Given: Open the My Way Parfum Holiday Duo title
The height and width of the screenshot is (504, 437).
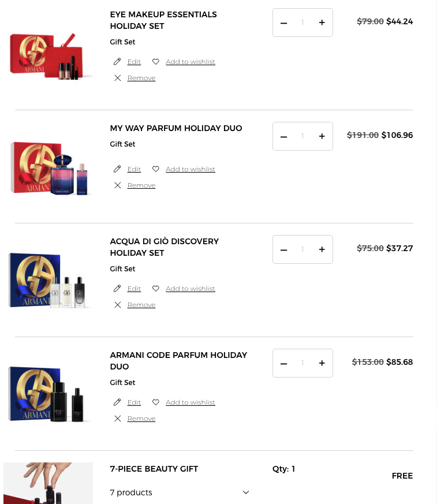Looking at the screenshot, I should tap(175, 128).
